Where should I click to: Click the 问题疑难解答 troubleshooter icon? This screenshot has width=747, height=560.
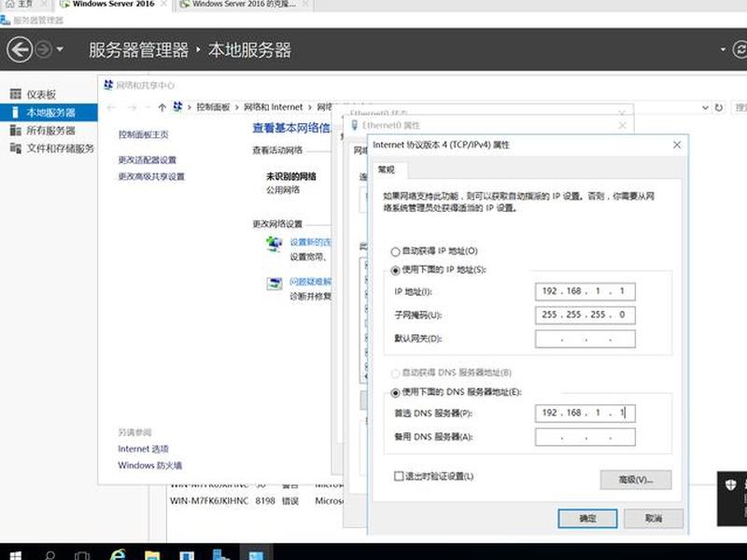point(274,284)
